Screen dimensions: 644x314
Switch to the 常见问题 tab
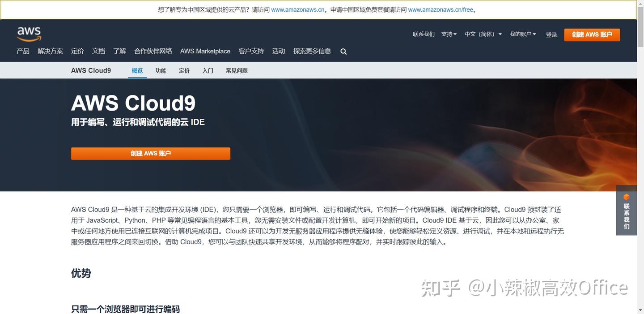237,70
